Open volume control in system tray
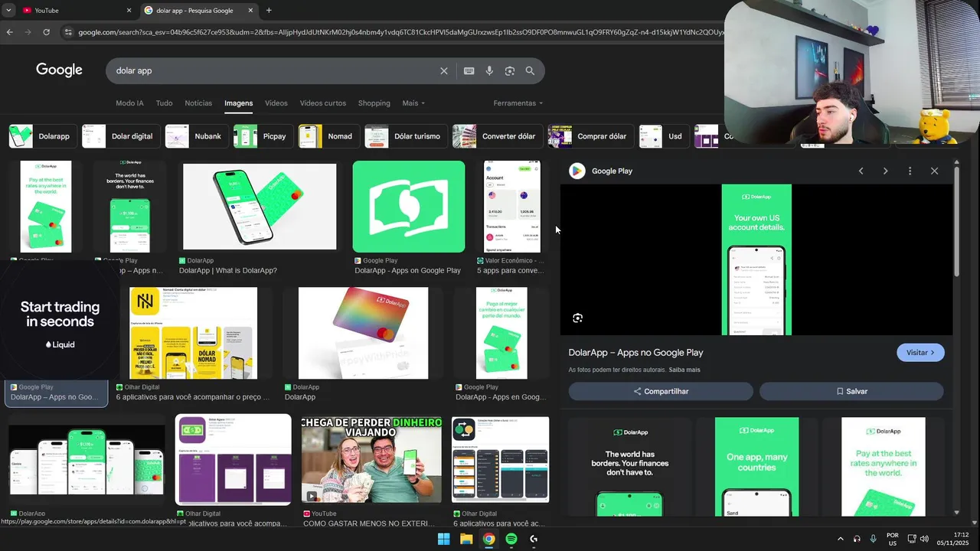The image size is (980, 551). (x=924, y=539)
